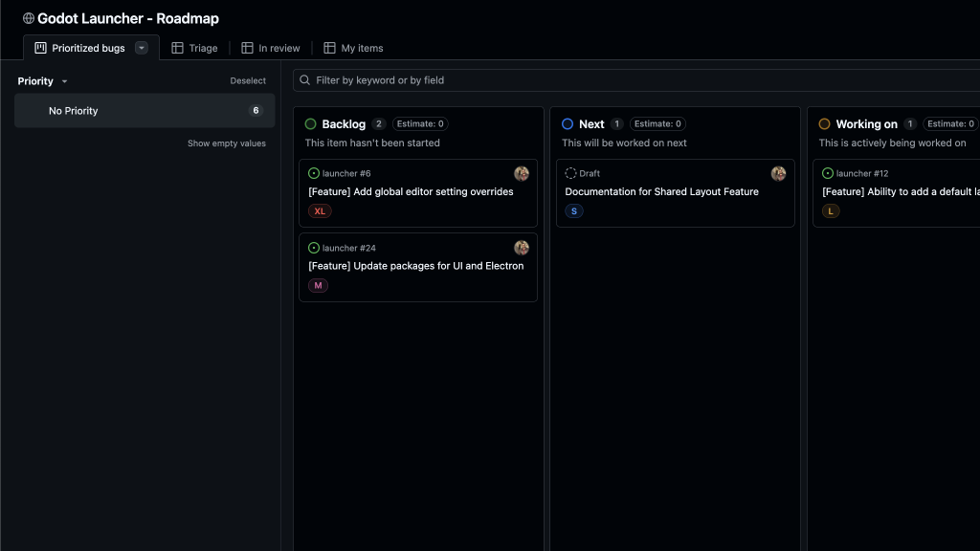Click the Backlog item count badge
980x551 pixels.
379,123
